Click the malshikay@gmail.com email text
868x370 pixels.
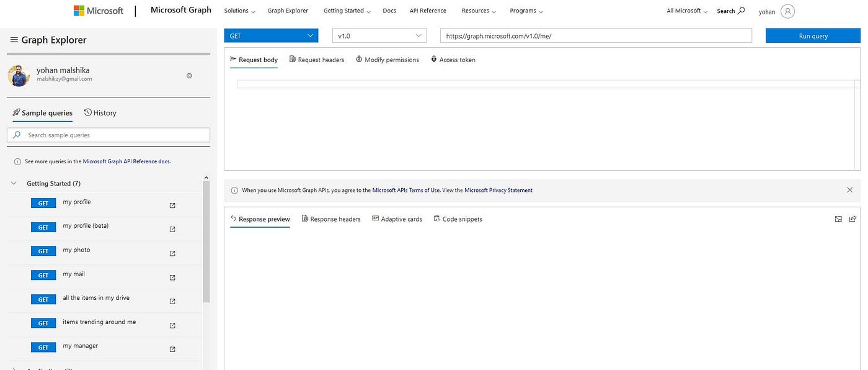[64, 79]
